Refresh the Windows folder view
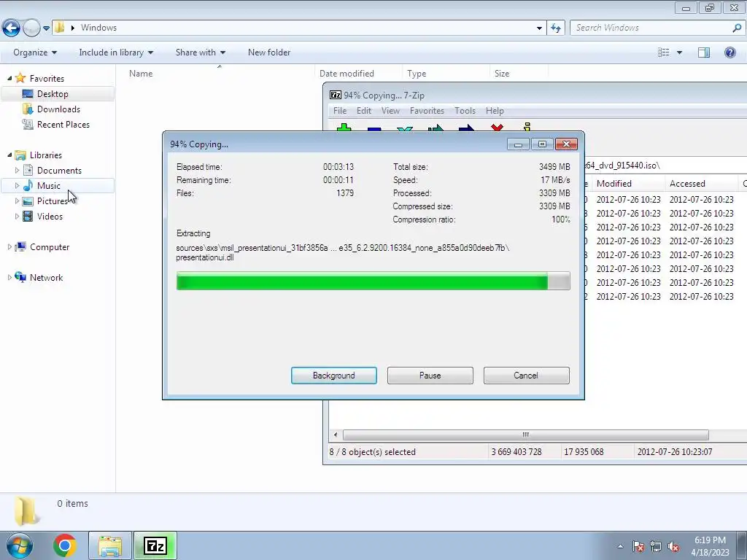The image size is (747, 560). (556, 28)
